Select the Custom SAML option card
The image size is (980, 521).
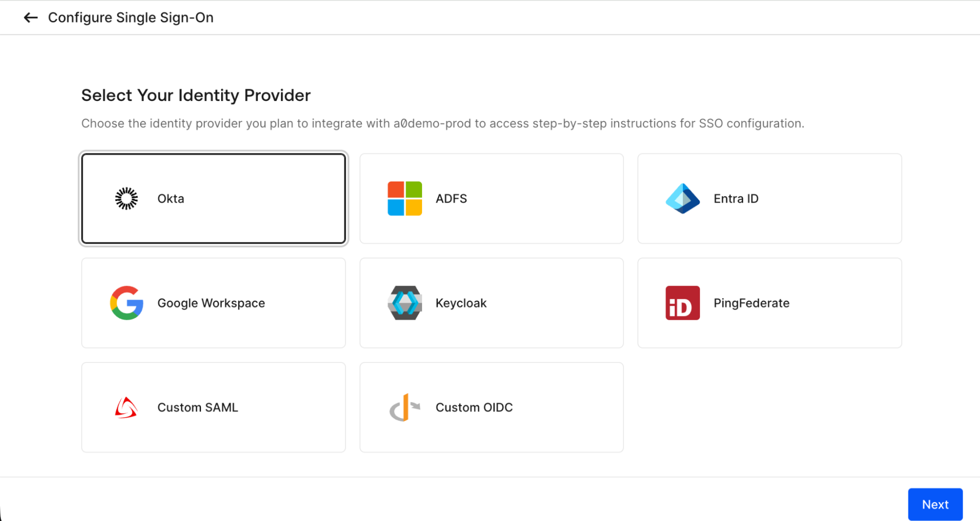213,407
